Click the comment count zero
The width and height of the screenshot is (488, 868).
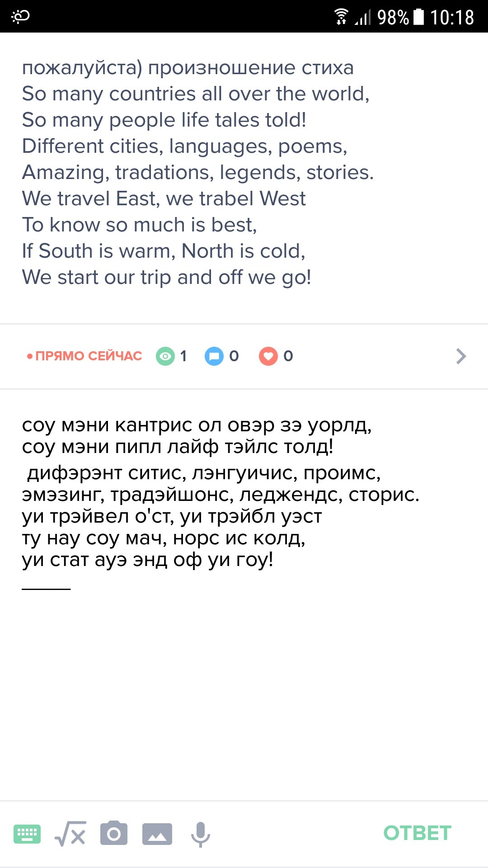point(234,356)
